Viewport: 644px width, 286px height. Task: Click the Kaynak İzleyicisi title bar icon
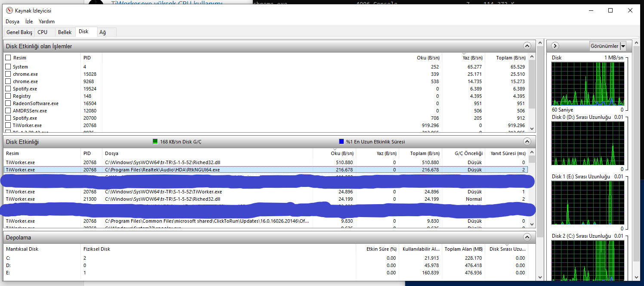9,10
